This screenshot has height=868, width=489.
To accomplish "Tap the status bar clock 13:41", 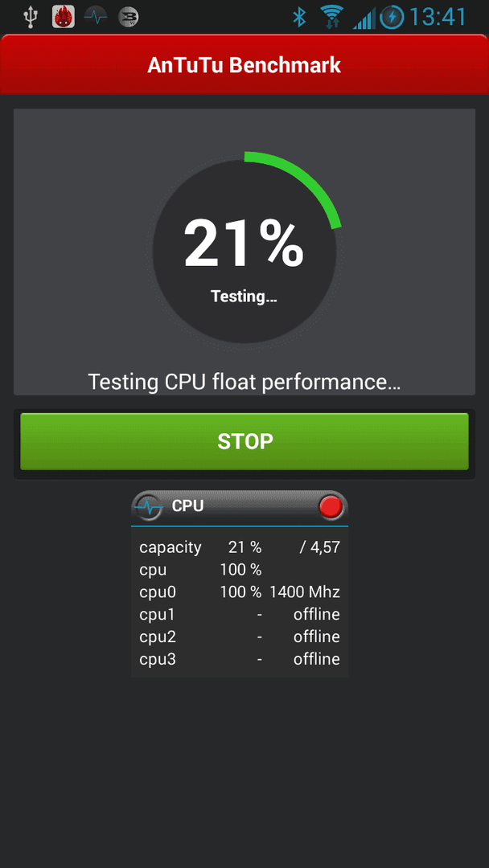I will [x=438, y=17].
